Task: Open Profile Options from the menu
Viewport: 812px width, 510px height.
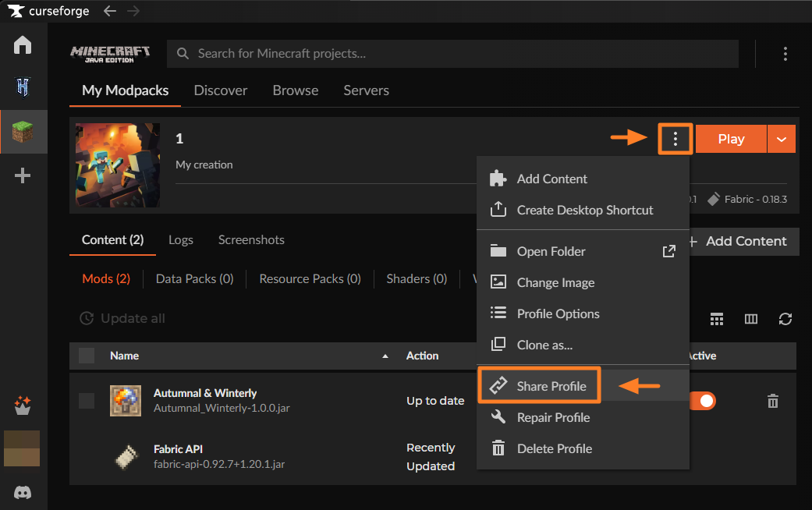Action: click(583, 313)
